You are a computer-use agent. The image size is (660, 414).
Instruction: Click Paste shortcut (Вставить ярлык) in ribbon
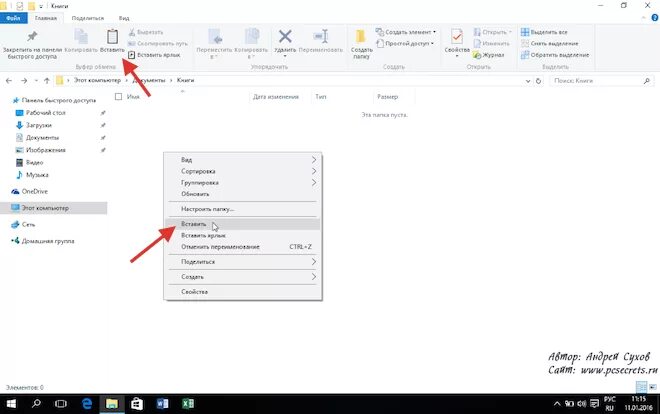pos(154,55)
